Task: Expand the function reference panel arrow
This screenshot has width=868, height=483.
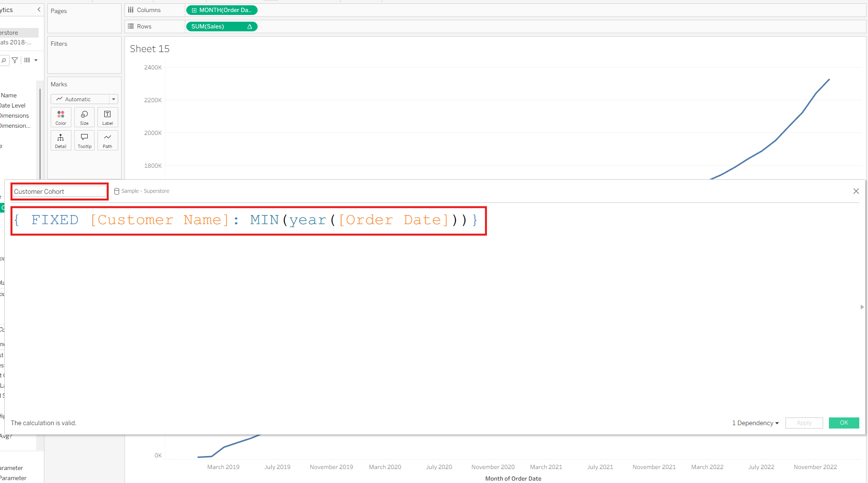Action: [862, 307]
